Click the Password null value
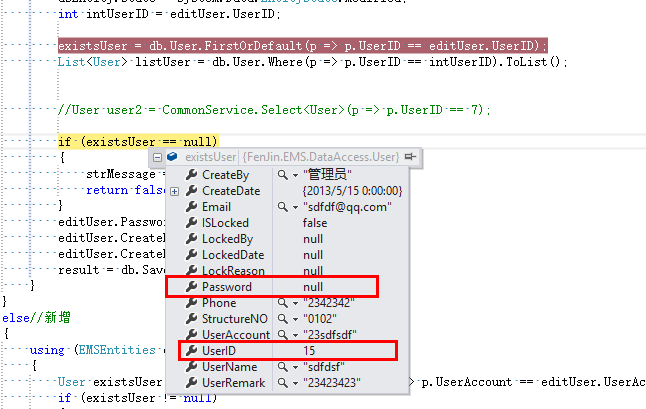Viewport: 646px width, 409px height. pyautogui.click(x=312, y=287)
